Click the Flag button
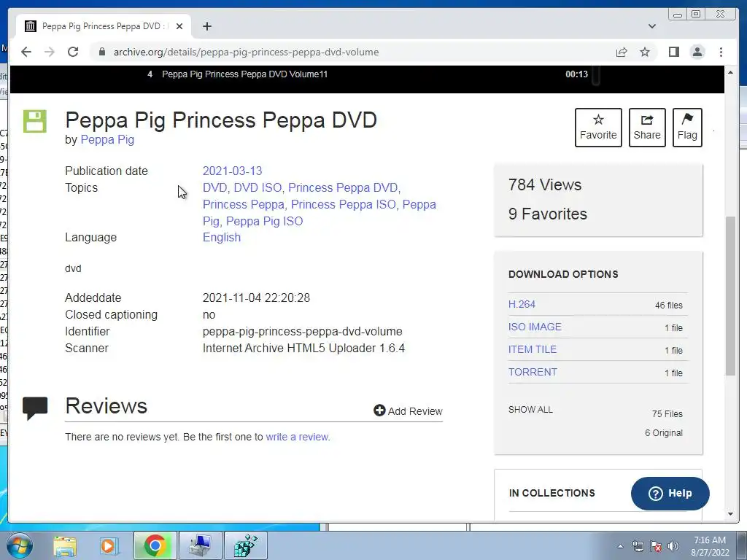Viewport: 747px width, 560px height. pos(687,128)
